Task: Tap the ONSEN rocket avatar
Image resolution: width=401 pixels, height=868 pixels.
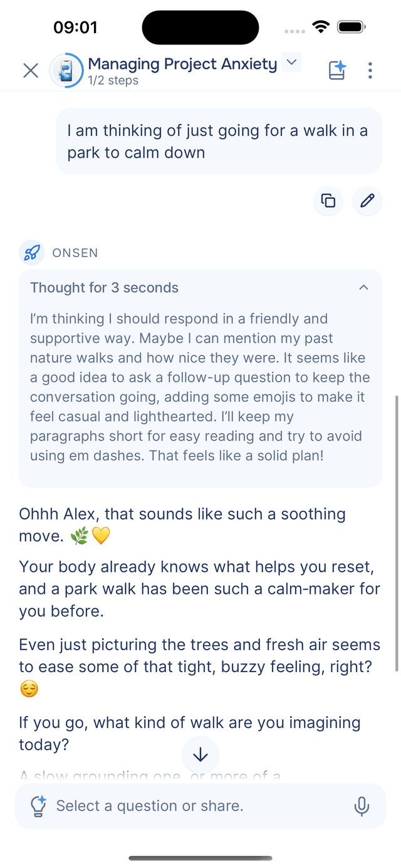Action: click(31, 253)
